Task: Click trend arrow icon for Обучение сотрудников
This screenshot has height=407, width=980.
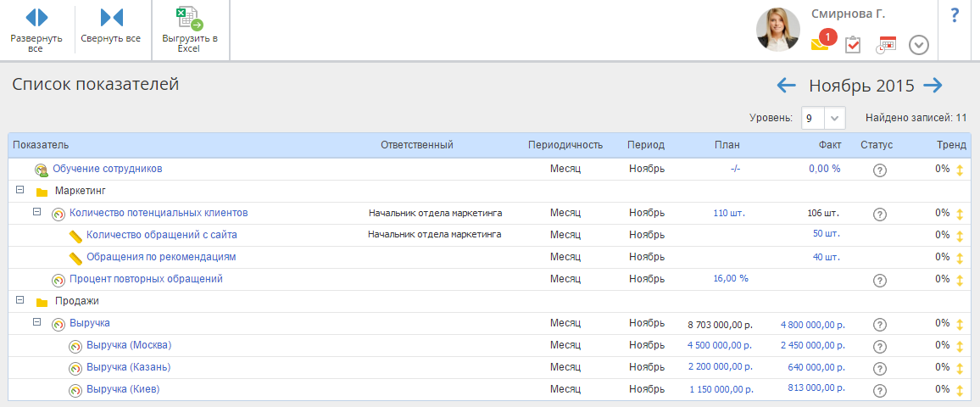Action: coord(960,170)
